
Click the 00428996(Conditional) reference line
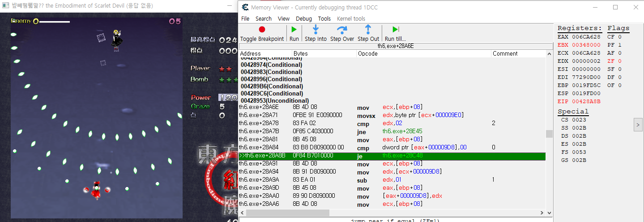[272, 79]
